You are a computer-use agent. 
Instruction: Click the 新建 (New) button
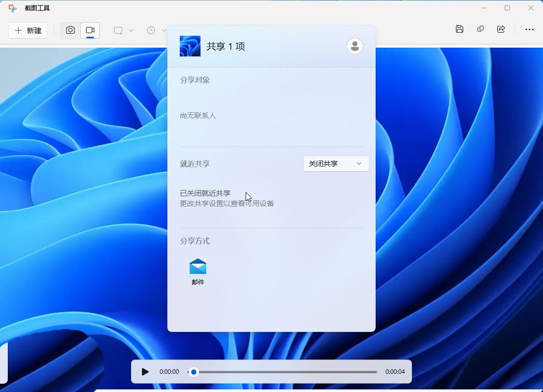click(x=28, y=31)
